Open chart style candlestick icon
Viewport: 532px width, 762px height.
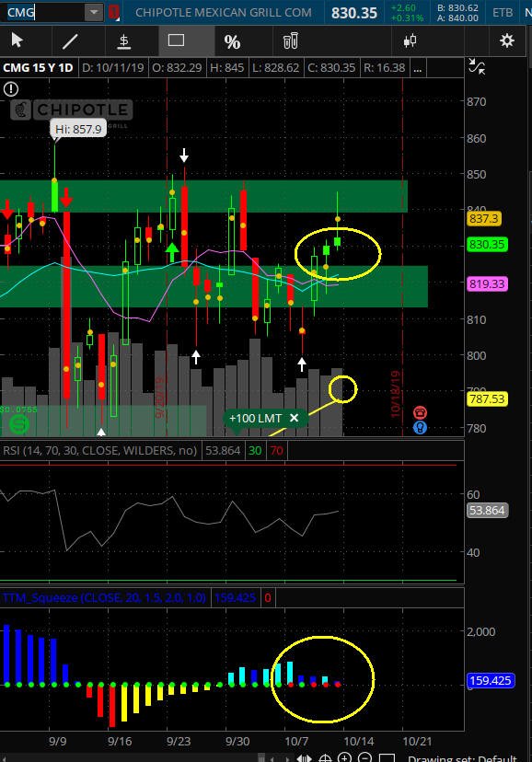[411, 40]
